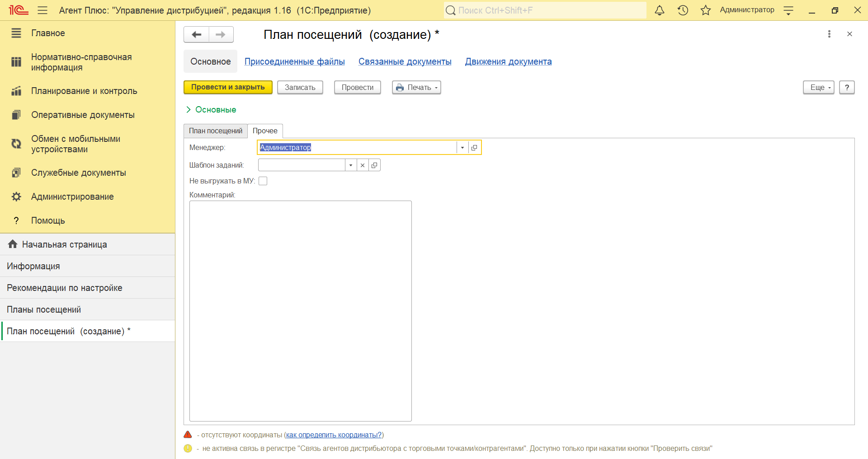Click the Шаблон заданий input field

pos(302,165)
